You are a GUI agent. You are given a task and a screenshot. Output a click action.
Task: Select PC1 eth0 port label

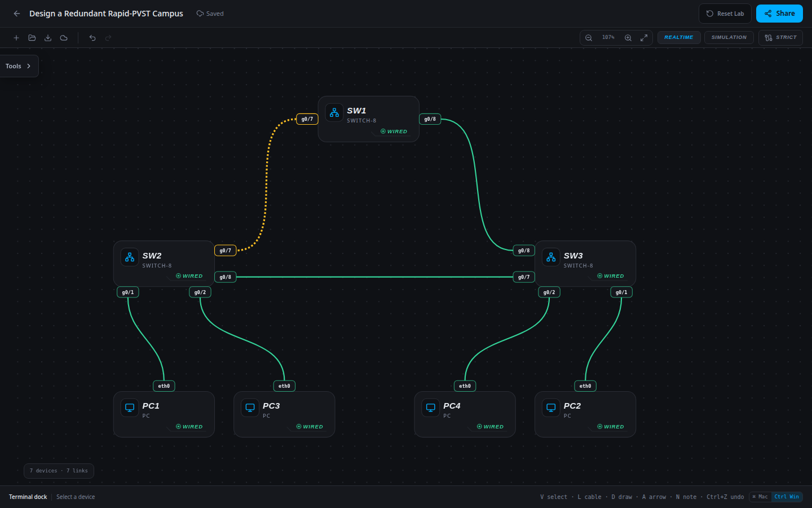(x=164, y=386)
